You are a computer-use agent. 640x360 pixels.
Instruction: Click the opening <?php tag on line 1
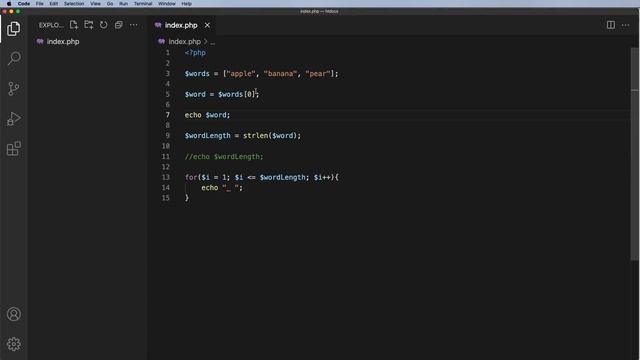[x=195, y=53]
